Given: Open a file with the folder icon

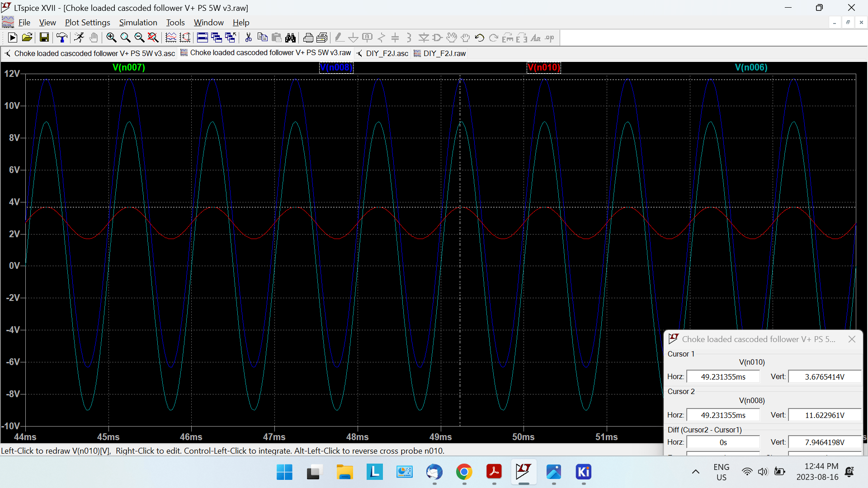Looking at the screenshot, I should tap(27, 38).
